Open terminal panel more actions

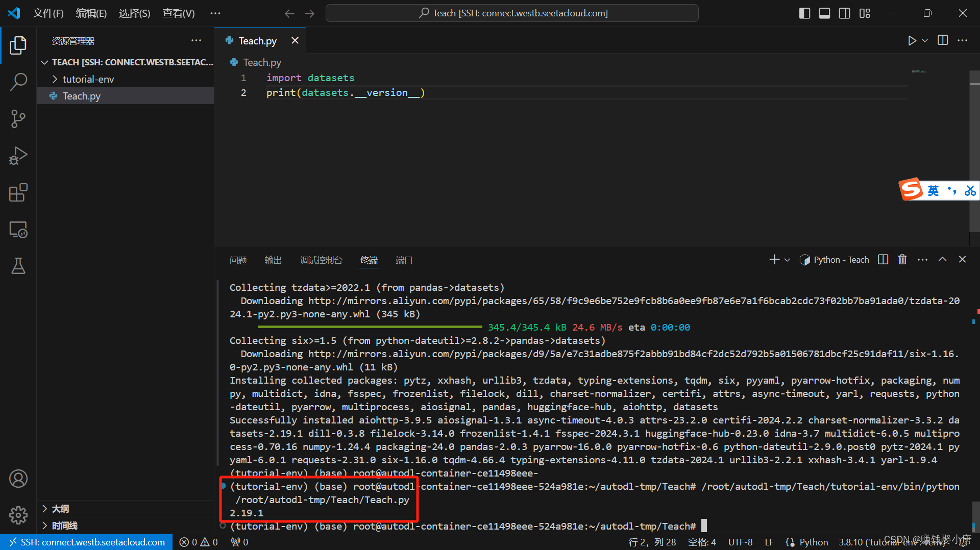[x=922, y=260]
